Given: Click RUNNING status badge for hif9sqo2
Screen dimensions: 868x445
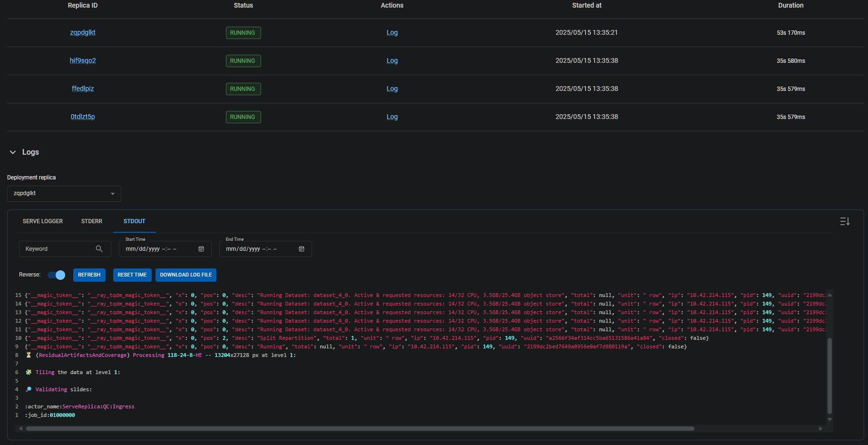Looking at the screenshot, I should (x=243, y=61).
